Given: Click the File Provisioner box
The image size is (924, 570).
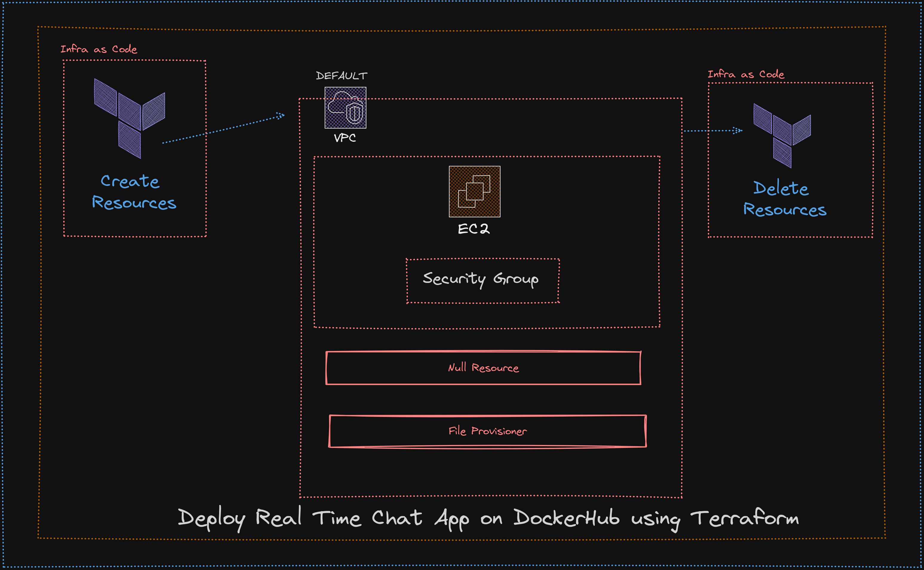Looking at the screenshot, I should tap(488, 432).
